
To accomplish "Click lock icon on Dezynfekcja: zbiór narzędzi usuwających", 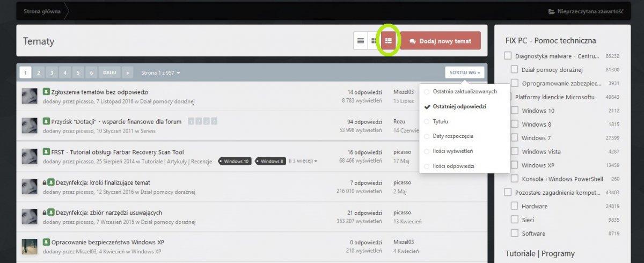I will pos(45,213).
